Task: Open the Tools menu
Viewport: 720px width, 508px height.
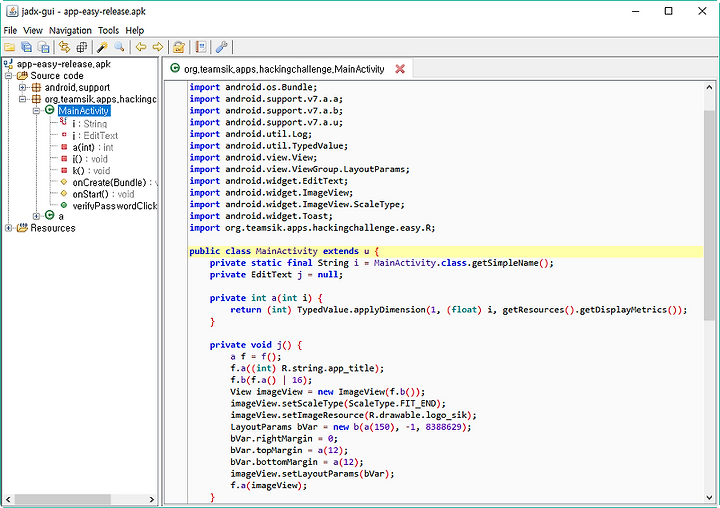Action: coord(108,30)
